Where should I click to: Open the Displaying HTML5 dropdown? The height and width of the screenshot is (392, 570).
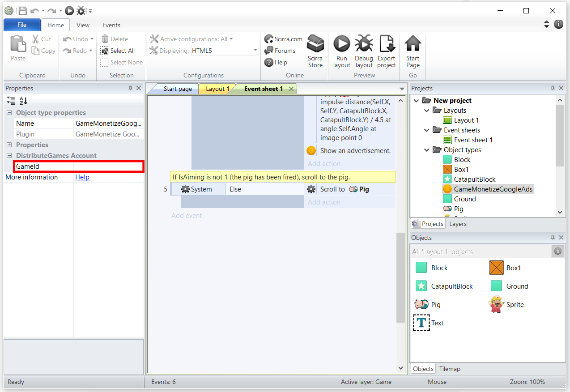tap(255, 51)
